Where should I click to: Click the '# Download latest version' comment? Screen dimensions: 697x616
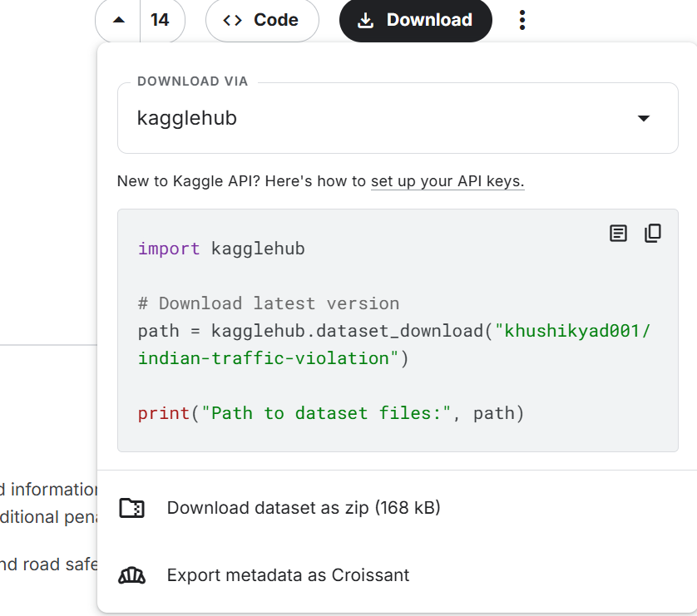pos(269,303)
